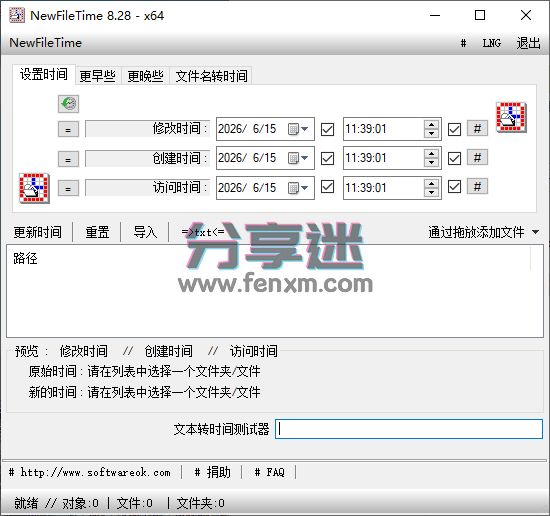The height and width of the screenshot is (516, 550).
Task: Click the 文本转时间测试器 input field
Action: (409, 429)
